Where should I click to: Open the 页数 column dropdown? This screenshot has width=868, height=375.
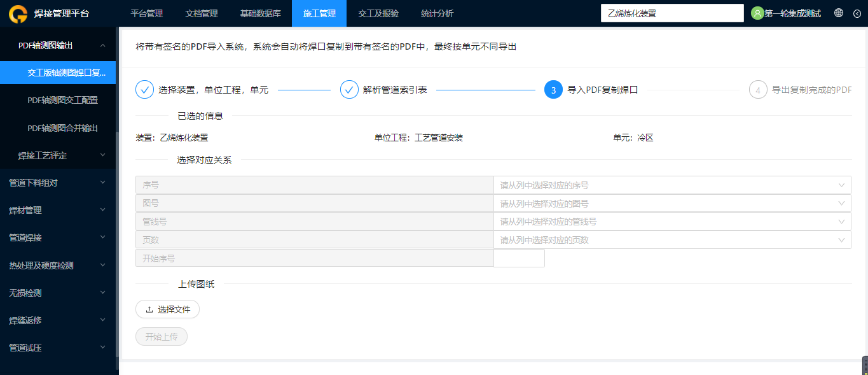pos(672,240)
